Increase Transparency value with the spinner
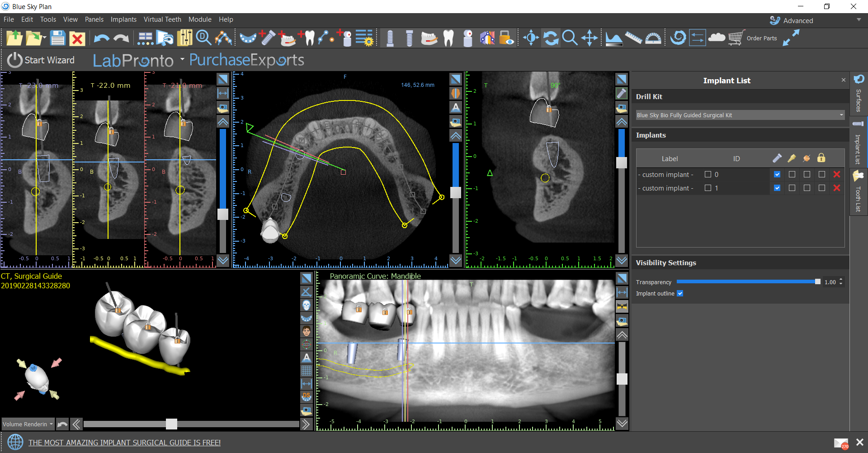Image resolution: width=868 pixels, height=453 pixels. tap(841, 280)
